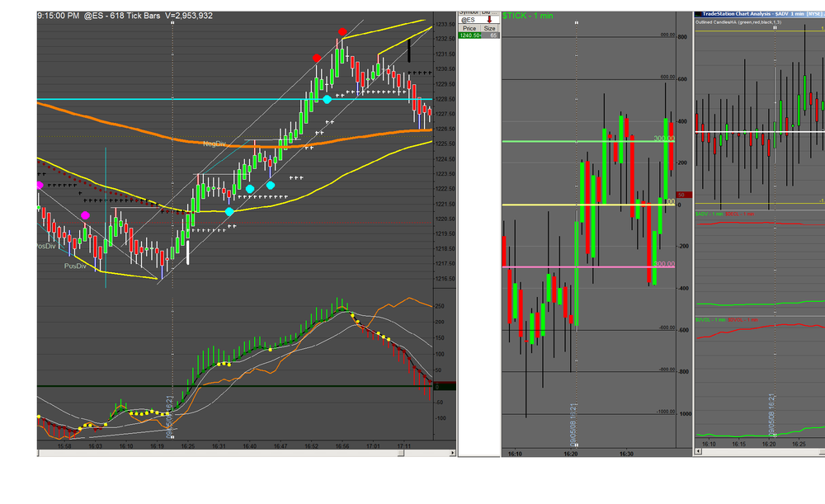This screenshot has height=504, width=825.
Task: Click the ES chart horizontal scrollbar thumb
Action: pos(401,453)
